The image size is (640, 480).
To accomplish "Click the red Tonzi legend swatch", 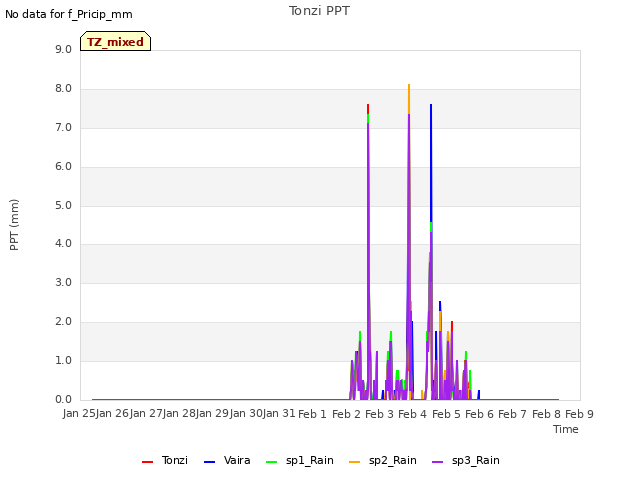I will coord(147,462).
